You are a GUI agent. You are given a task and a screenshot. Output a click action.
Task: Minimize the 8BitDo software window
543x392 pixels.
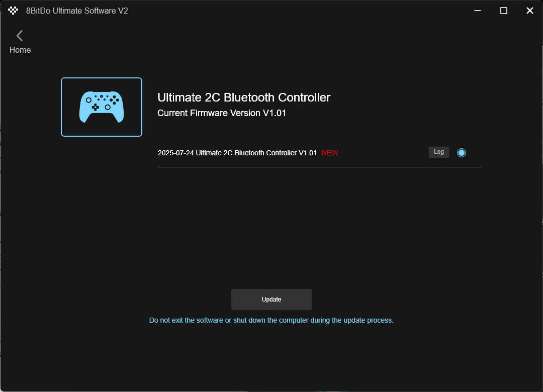click(x=478, y=11)
